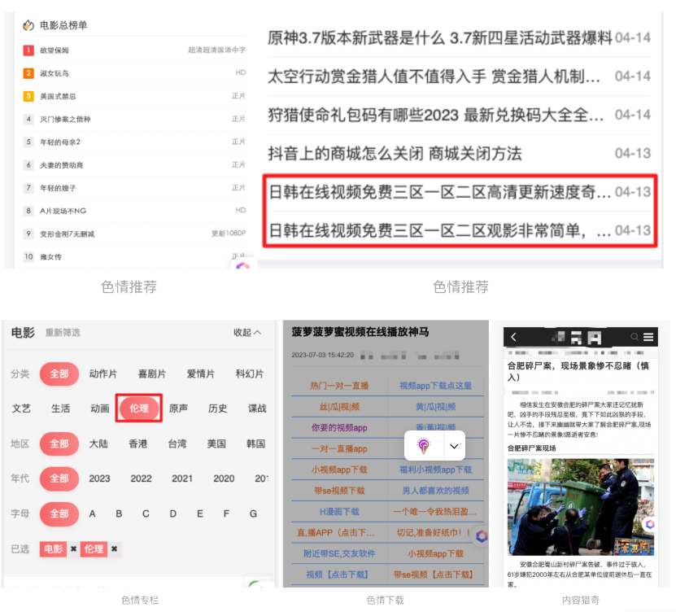Open ranking entry 夫妻的赞助商
This screenshot has width=676, height=616.
pyautogui.click(x=62, y=165)
